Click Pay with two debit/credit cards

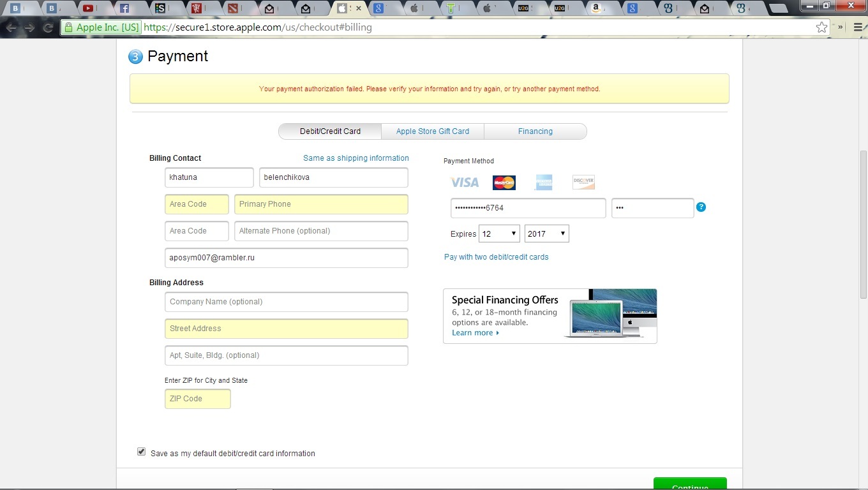coord(497,257)
